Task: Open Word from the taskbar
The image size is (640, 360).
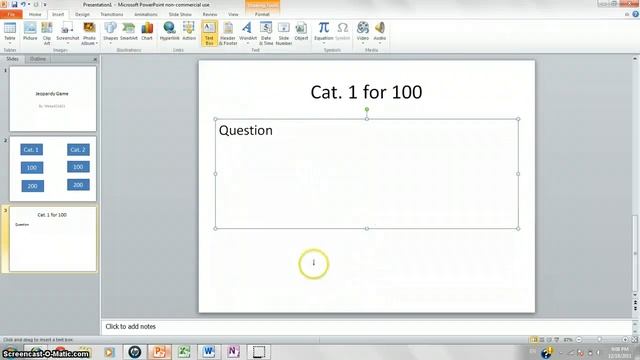Action: click(209, 351)
